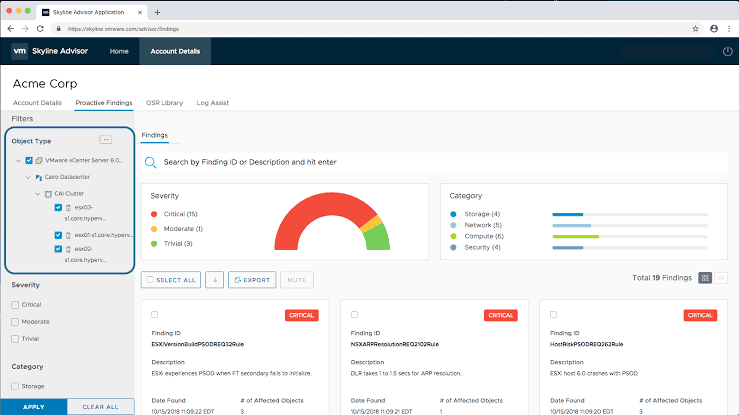Open the Home navigation item

coord(119,51)
